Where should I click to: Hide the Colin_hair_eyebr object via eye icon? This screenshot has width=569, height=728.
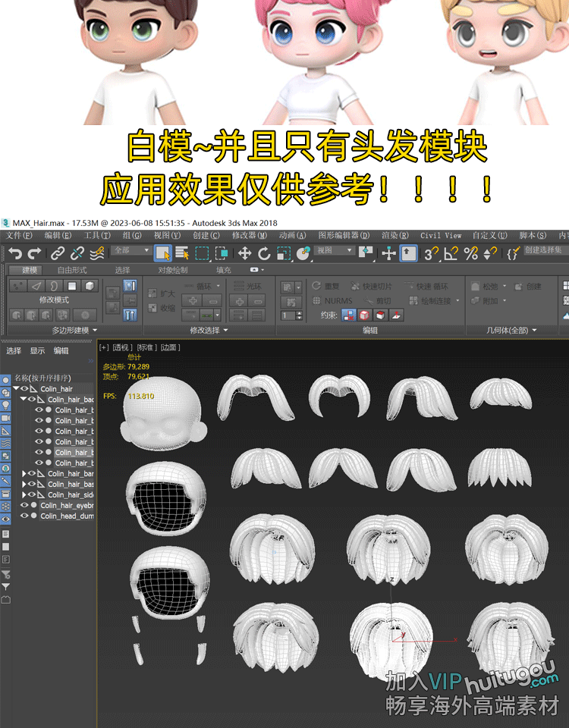(x=24, y=505)
